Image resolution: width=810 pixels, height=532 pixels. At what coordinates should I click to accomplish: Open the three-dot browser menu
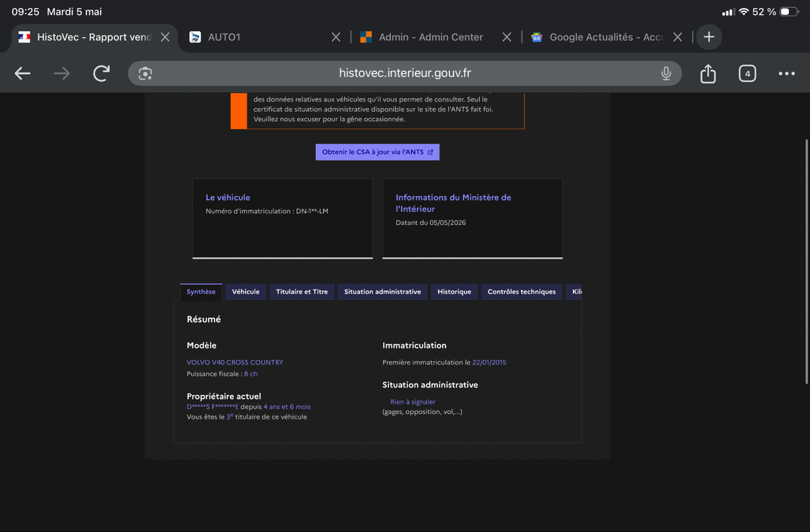click(786, 74)
